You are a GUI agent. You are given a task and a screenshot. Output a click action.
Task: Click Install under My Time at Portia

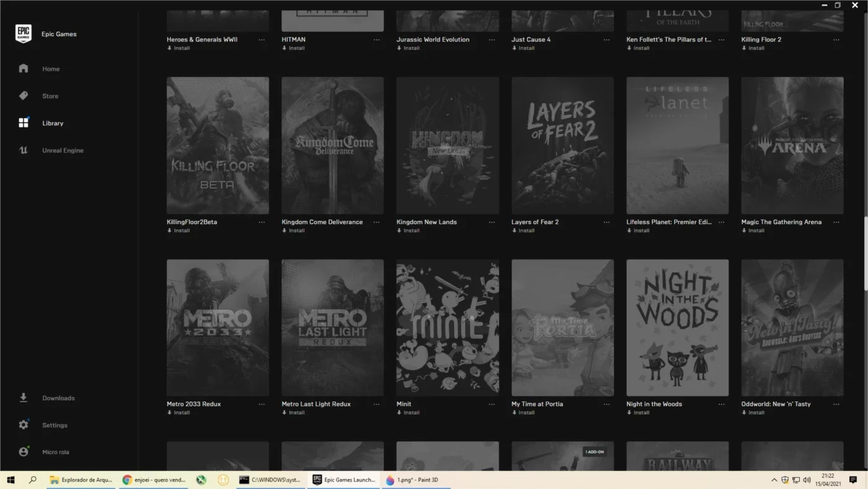tap(523, 413)
